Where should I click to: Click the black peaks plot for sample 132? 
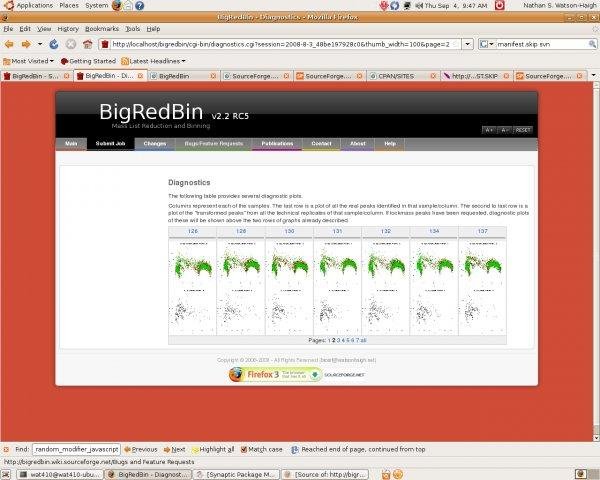pyautogui.click(x=386, y=311)
